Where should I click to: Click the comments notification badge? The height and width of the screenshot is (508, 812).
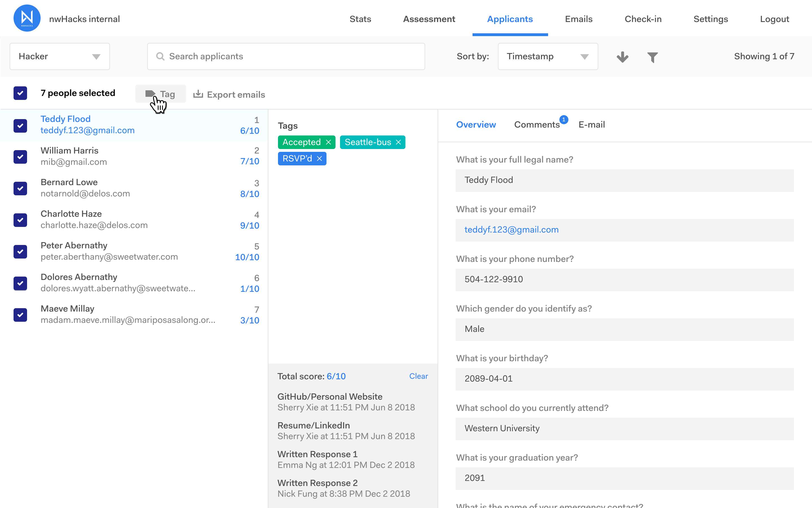click(564, 120)
